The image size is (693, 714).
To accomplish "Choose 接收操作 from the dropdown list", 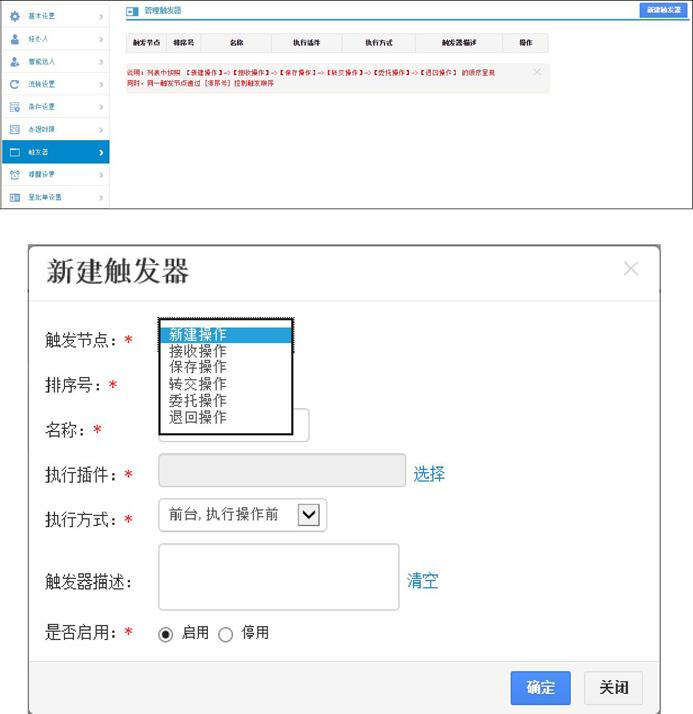I will coord(198,351).
